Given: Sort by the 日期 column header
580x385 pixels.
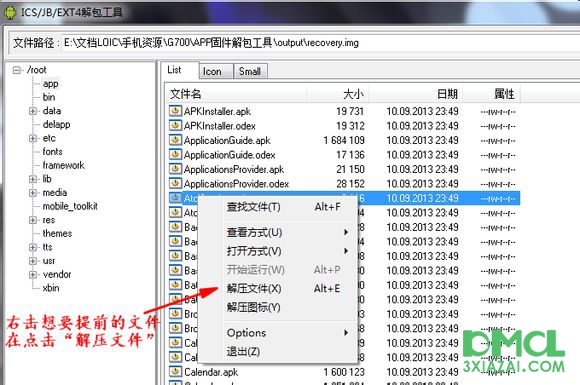Looking at the screenshot, I should 415,94.
